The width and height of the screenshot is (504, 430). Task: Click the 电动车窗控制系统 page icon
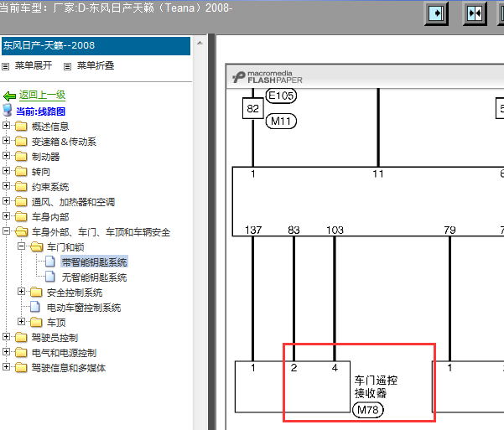(x=35, y=307)
